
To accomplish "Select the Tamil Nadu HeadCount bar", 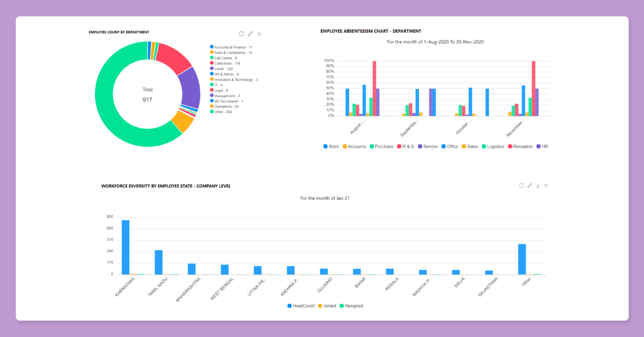I will coord(158,262).
